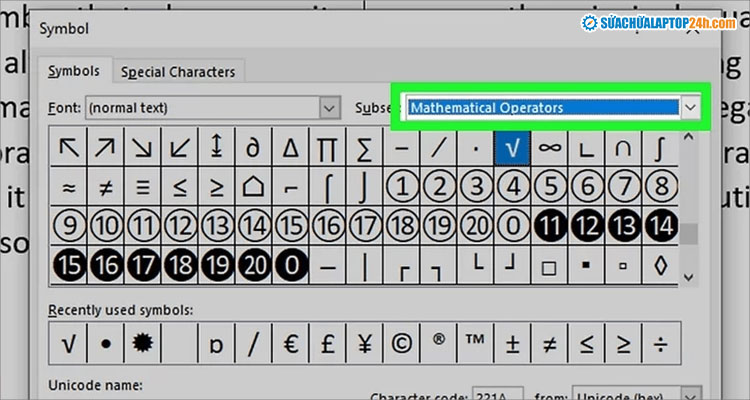The height and width of the screenshot is (400, 750).
Task: Select the house ⌂ symbol
Action: [x=254, y=187]
